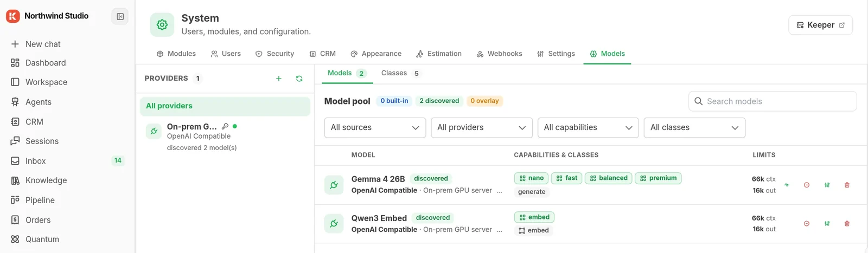Click the green status dot on On-prem provider
Screen dimensions: 868x253
[235, 126]
